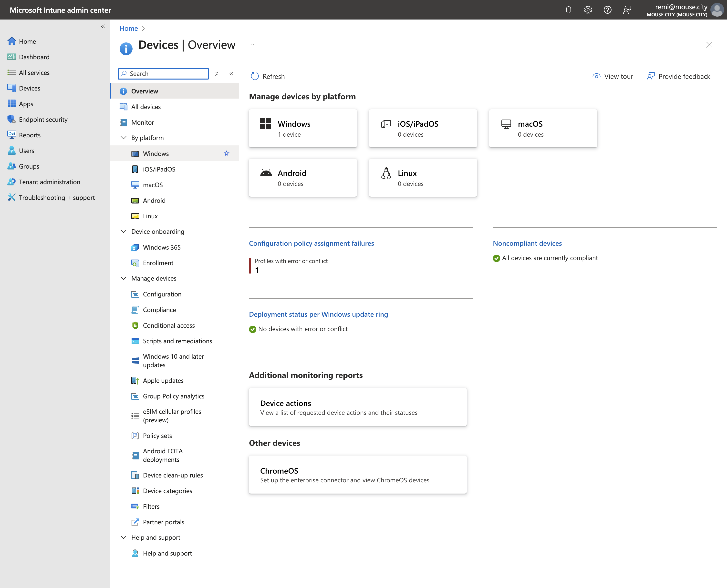
Task: Open Monitor in resource menu
Action: [x=175, y=122]
